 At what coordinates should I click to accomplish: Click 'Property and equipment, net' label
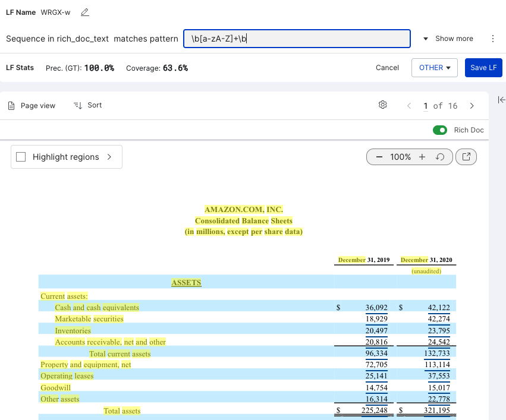pyautogui.click(x=86, y=365)
